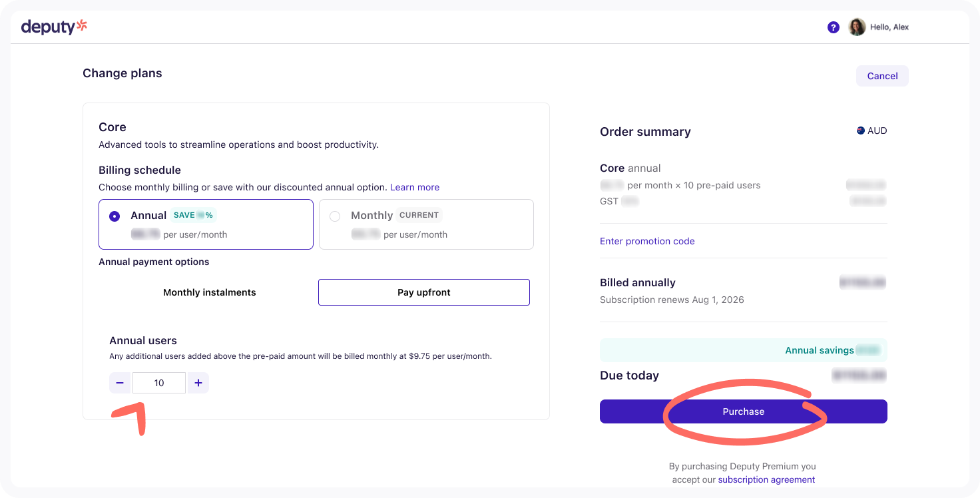The height and width of the screenshot is (498, 980).
Task: Open the subscription agreement link
Action: click(x=766, y=479)
